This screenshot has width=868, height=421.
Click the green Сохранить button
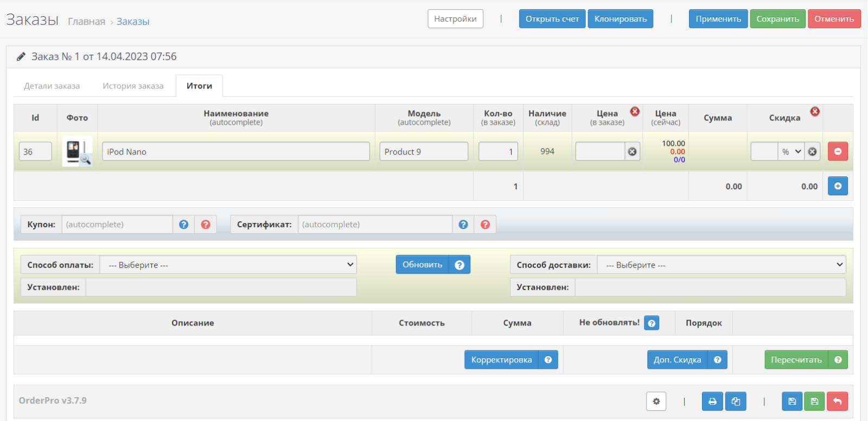coord(778,19)
